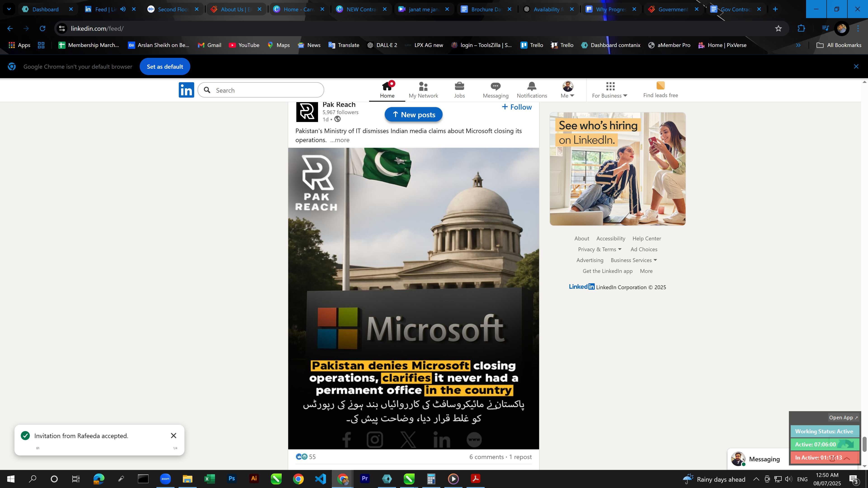Viewport: 868px width, 488px height.
Task: Click the Pak Reach company logo
Action: coord(307,111)
